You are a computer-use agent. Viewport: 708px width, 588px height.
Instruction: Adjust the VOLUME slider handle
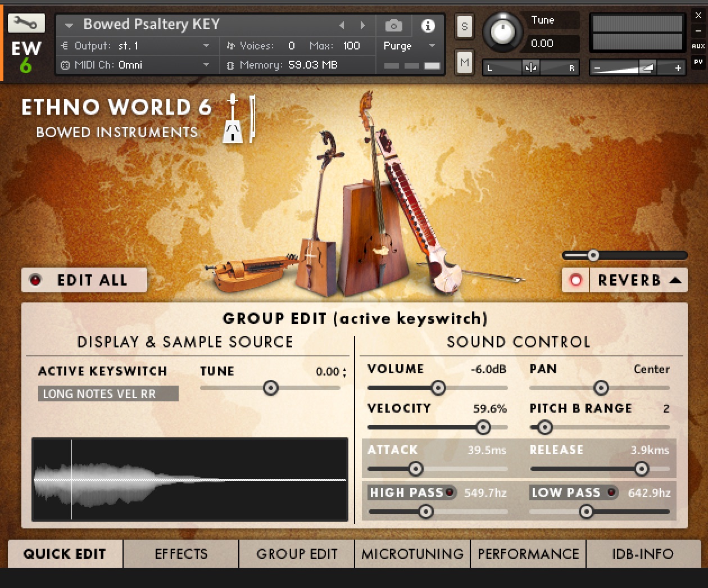pyautogui.click(x=438, y=388)
